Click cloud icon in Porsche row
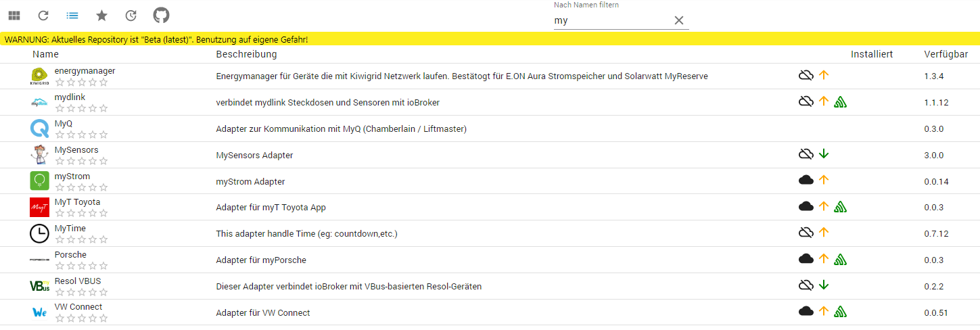The height and width of the screenshot is (330, 980). [806, 258]
